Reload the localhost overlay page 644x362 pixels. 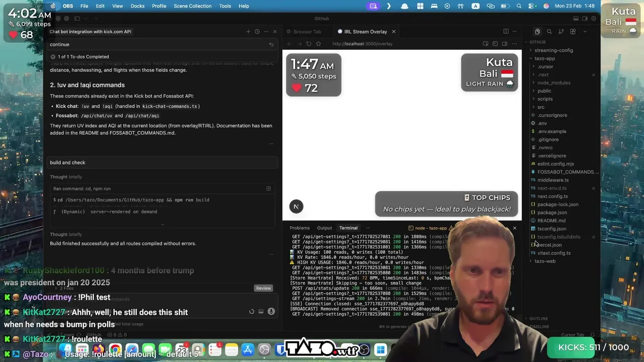click(x=308, y=44)
